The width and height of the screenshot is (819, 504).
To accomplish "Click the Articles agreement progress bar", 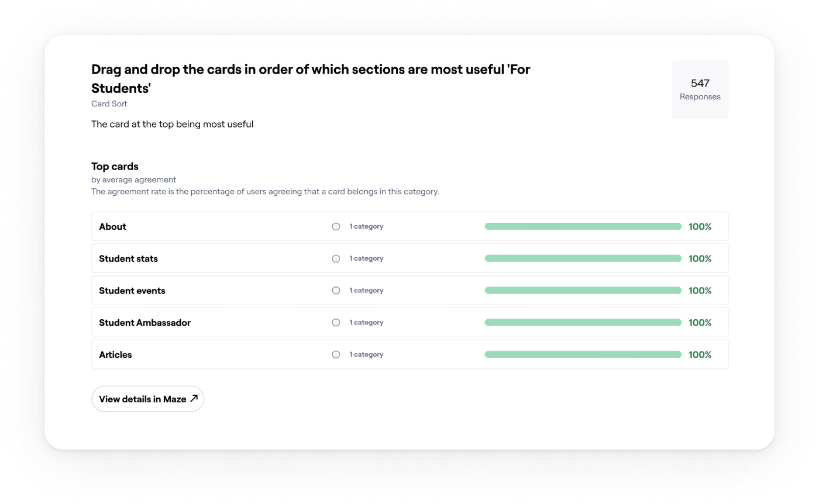I will point(583,354).
